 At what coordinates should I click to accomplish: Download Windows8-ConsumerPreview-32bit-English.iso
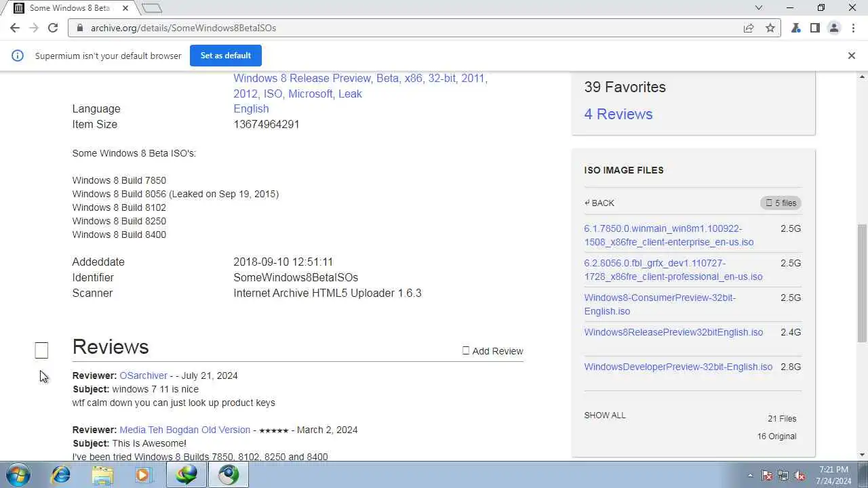coord(660,304)
